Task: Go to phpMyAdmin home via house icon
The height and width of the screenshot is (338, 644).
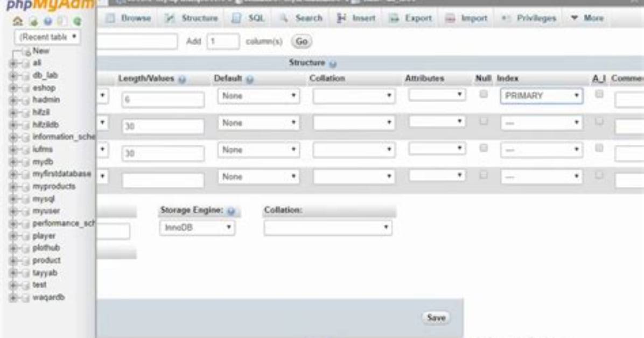Action: pos(18,21)
